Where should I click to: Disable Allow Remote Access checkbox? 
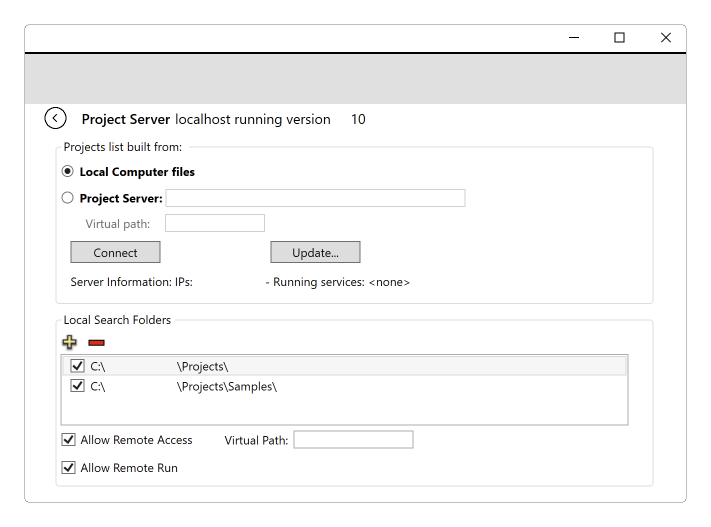click(68, 439)
